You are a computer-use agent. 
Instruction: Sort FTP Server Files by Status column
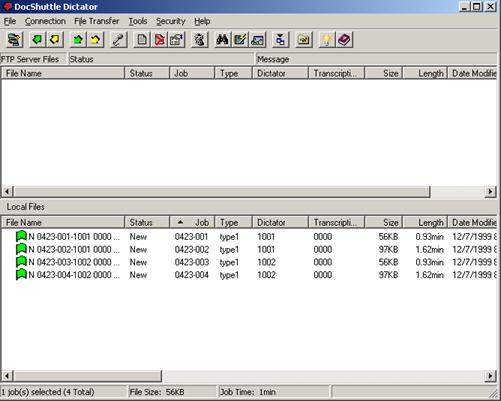pos(147,73)
